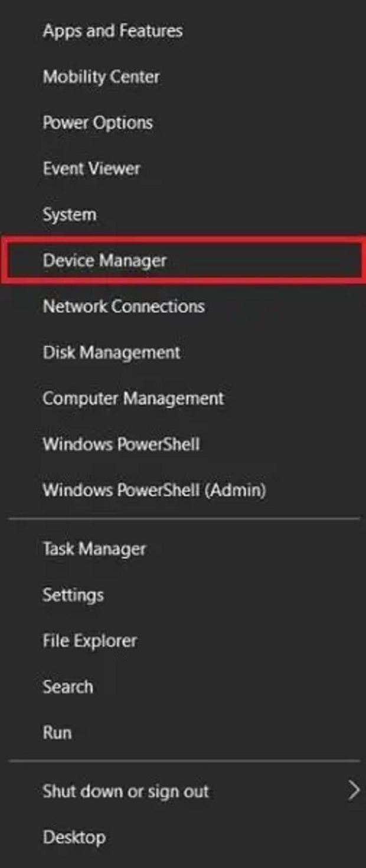
Task: Launch Event Viewer
Action: pyautogui.click(x=91, y=169)
